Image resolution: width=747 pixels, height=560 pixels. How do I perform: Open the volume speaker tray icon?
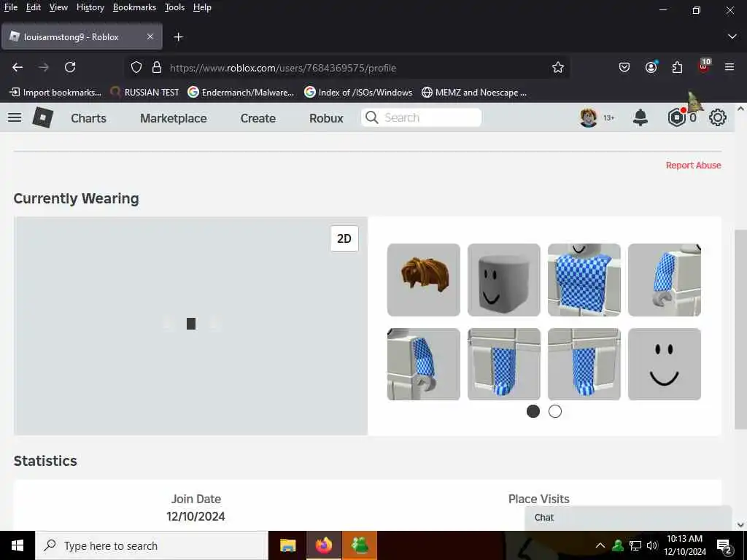[x=651, y=545]
